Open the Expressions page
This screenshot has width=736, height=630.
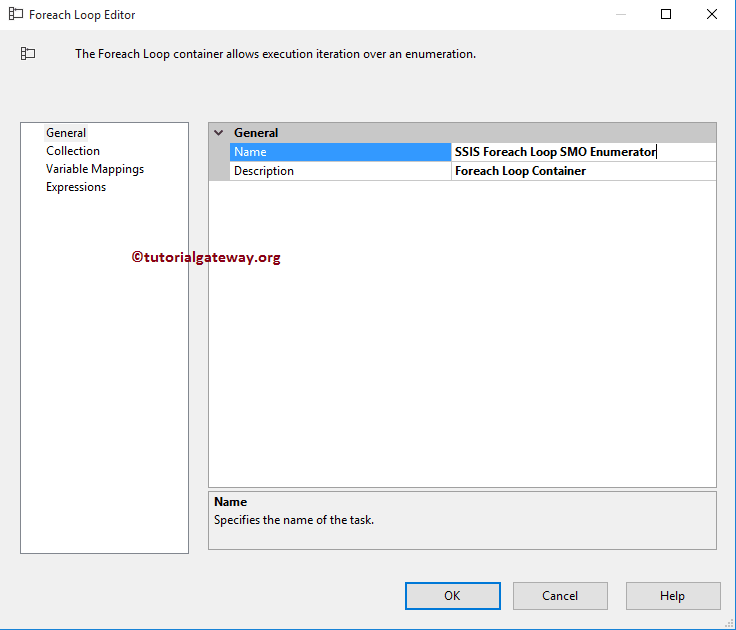click(76, 187)
